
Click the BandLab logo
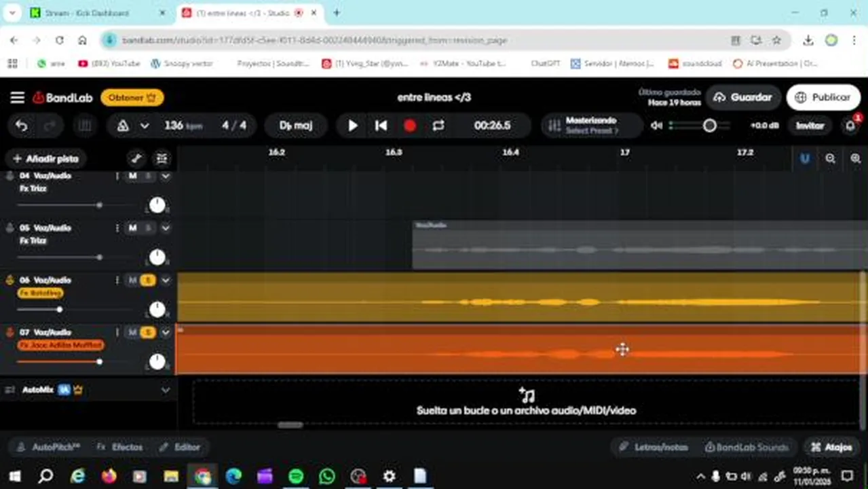(62, 98)
